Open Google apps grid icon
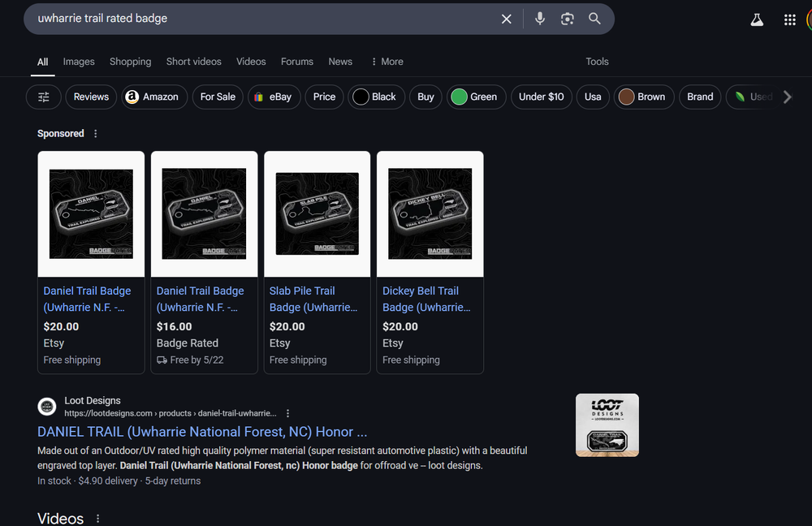812x526 pixels. coord(789,19)
